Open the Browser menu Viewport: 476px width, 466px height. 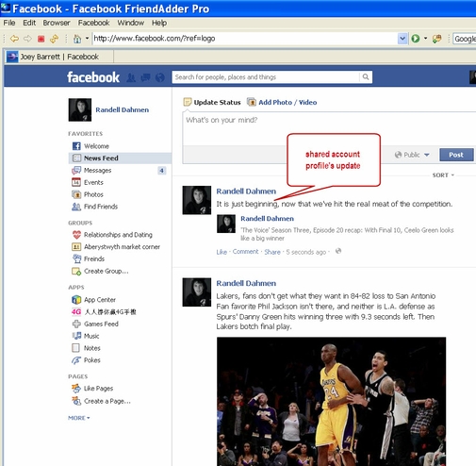tap(57, 23)
